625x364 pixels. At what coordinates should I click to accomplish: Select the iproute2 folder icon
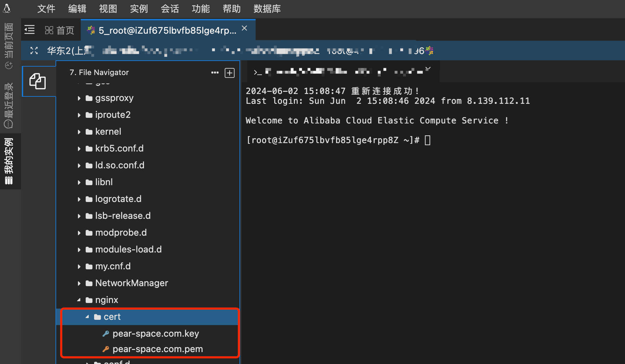[89, 115]
